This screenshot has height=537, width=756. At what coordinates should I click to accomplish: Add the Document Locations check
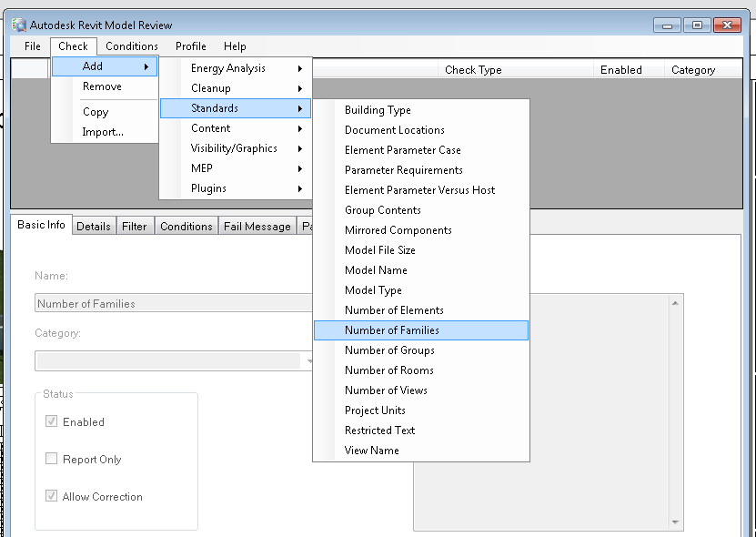(421, 130)
